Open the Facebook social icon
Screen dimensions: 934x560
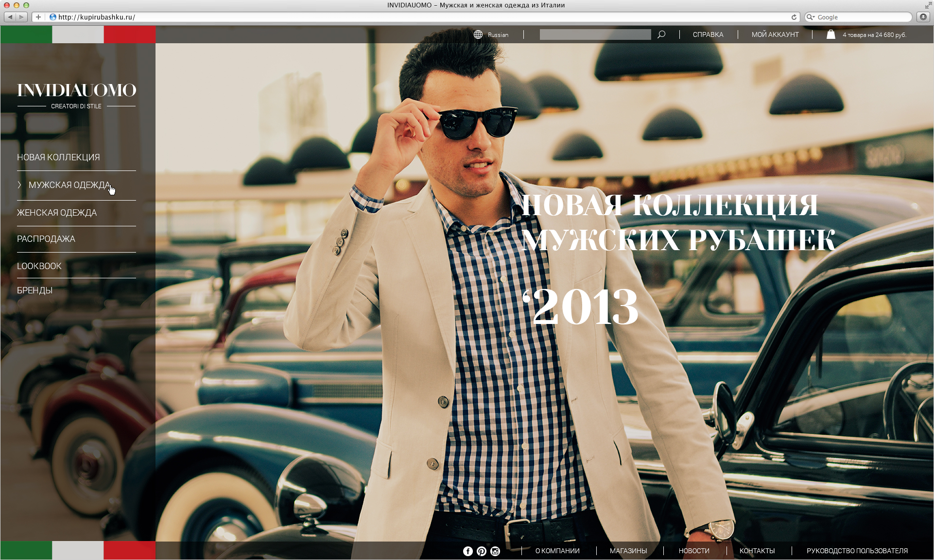(x=468, y=551)
